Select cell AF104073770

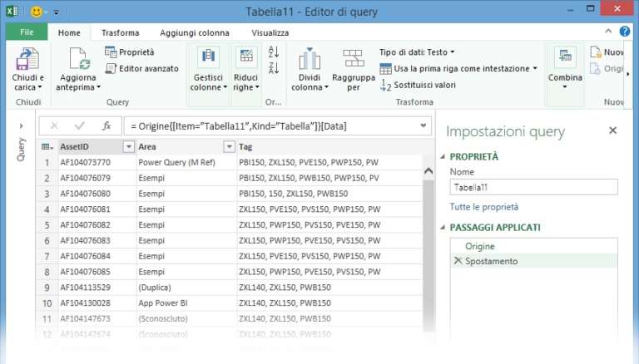[x=97, y=162]
